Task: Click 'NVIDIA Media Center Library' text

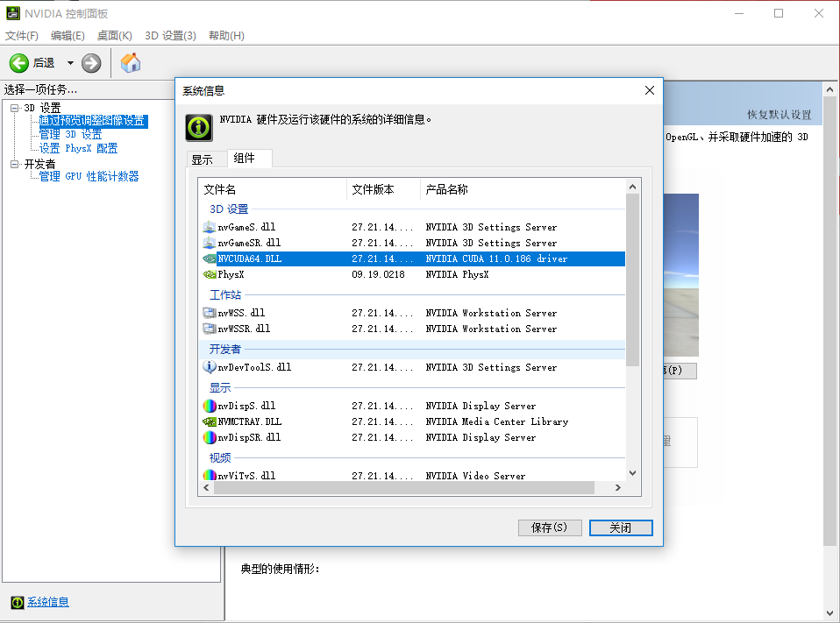Action: pyautogui.click(x=496, y=421)
